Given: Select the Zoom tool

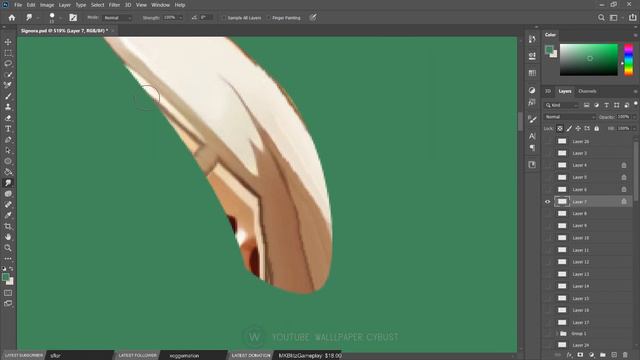Looking at the screenshot, I should point(8,248).
